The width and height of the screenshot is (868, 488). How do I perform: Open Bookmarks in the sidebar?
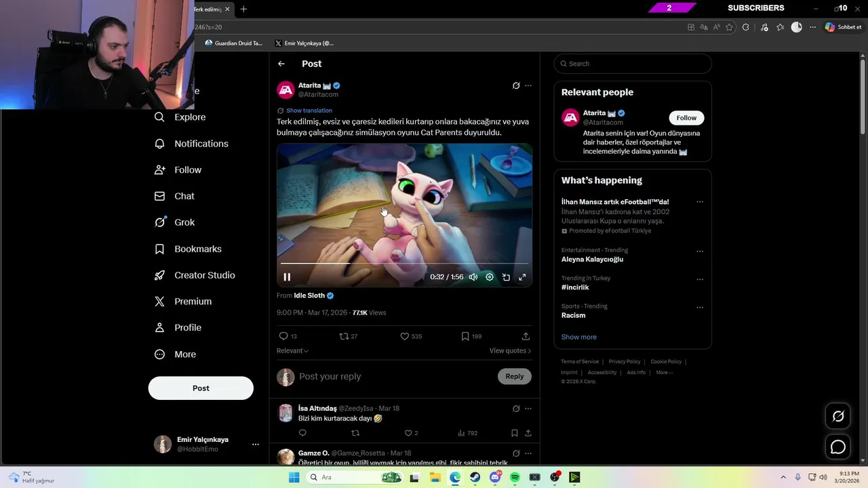tap(189, 249)
